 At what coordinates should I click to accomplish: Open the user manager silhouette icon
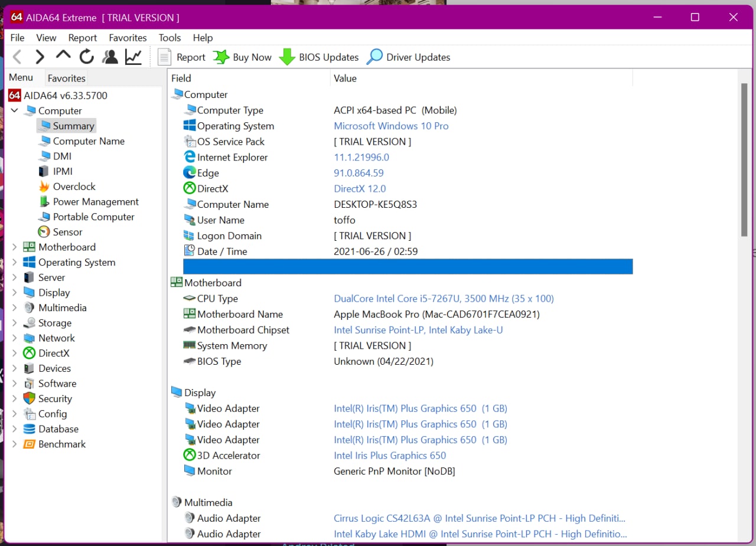click(110, 57)
